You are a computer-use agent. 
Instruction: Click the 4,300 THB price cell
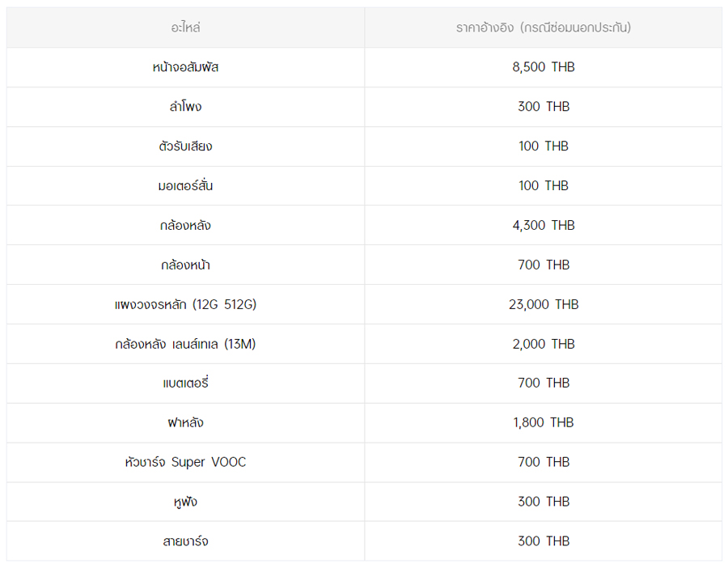[x=543, y=226]
